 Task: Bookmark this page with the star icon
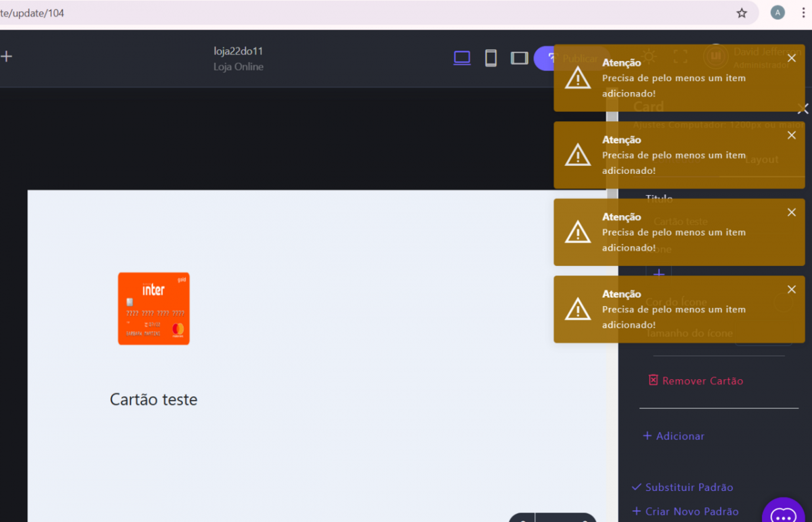[x=742, y=13]
